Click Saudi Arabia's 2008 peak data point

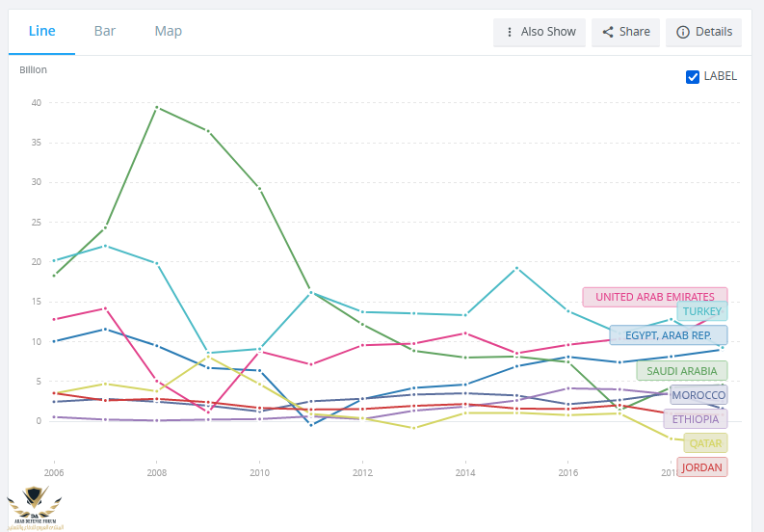[x=156, y=107]
